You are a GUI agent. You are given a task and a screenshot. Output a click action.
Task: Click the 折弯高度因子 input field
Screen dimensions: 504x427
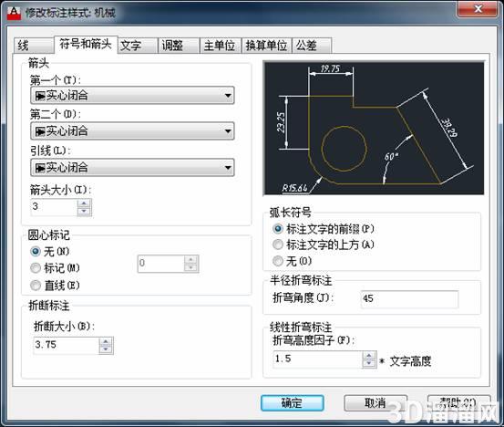[x=318, y=359]
